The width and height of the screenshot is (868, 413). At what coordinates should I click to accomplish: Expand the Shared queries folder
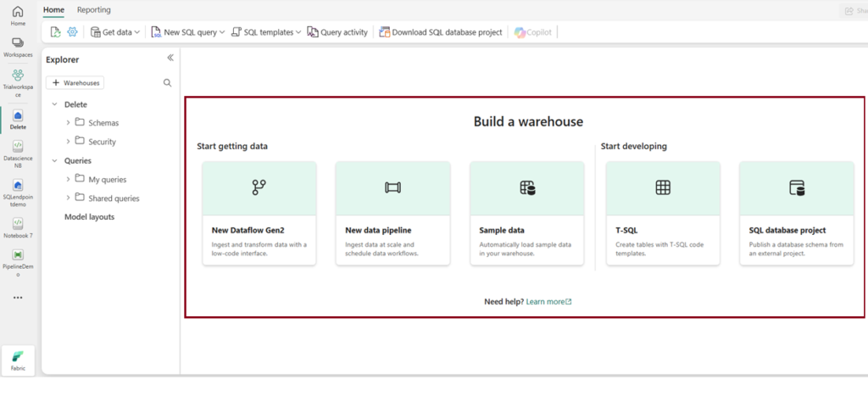(69, 198)
